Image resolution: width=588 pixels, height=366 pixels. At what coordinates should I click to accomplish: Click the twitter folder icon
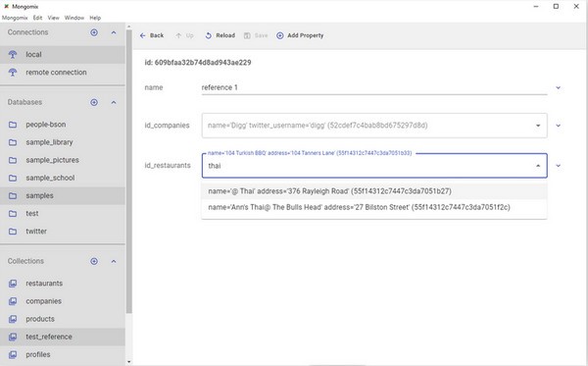13,232
